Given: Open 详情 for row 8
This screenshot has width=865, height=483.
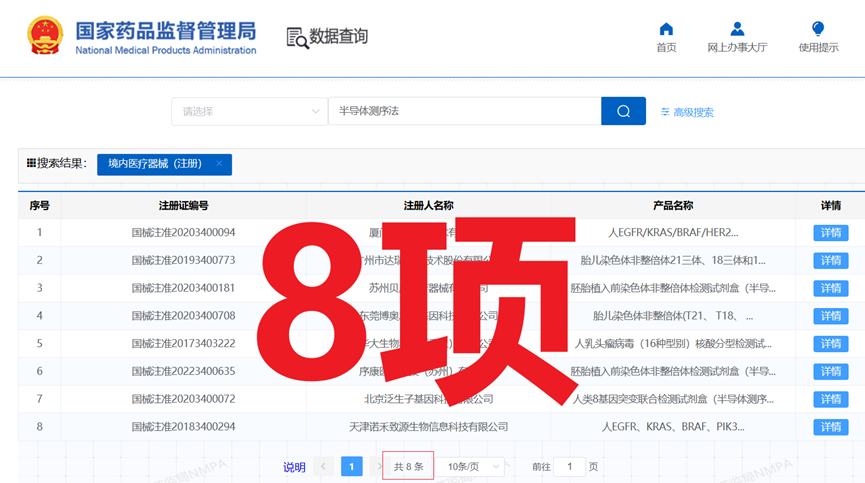Looking at the screenshot, I should pos(830,427).
